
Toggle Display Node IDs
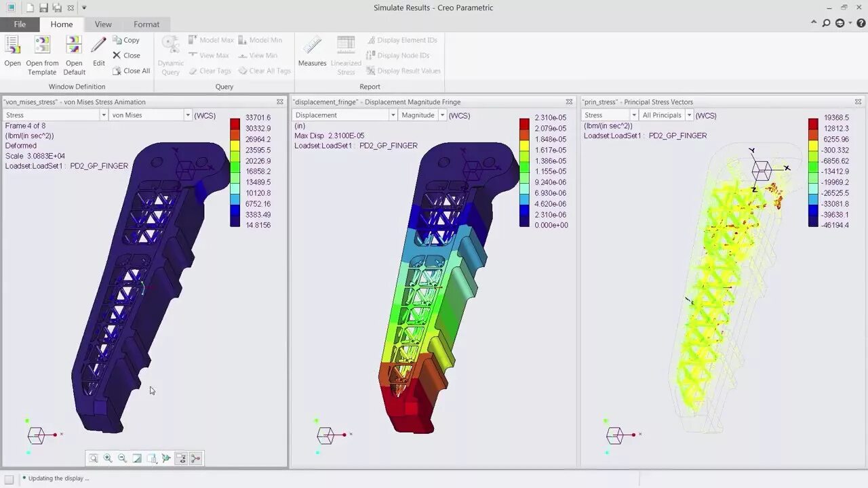click(397, 56)
